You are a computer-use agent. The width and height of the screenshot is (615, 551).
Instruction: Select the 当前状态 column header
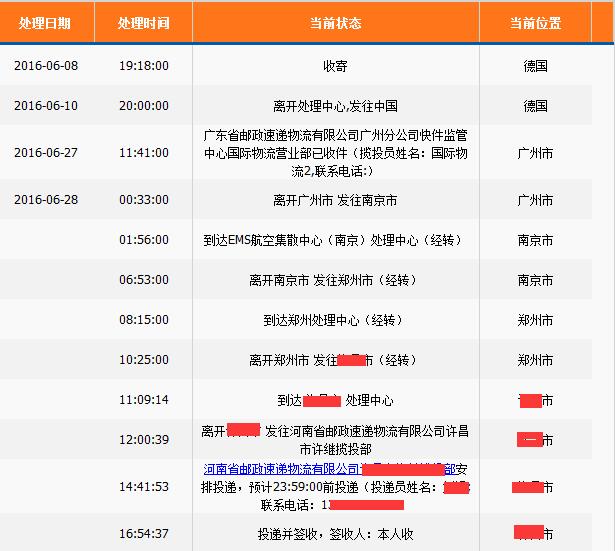pyautogui.click(x=335, y=23)
